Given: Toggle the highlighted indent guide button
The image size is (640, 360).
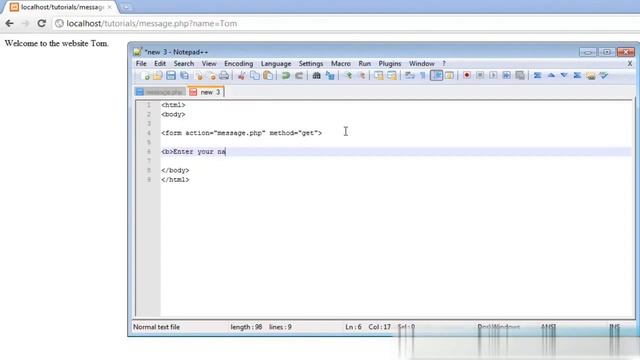Looking at the screenshot, I should 436,76.
